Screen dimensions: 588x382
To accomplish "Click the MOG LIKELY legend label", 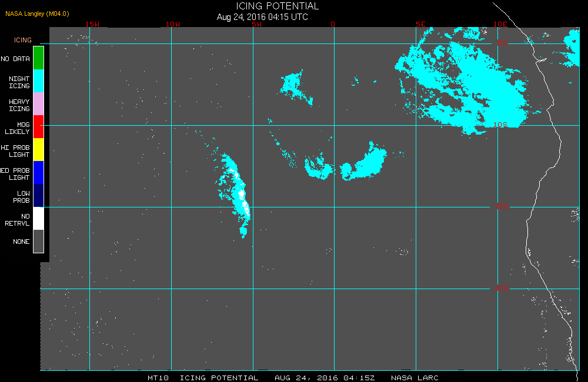I will [17, 128].
